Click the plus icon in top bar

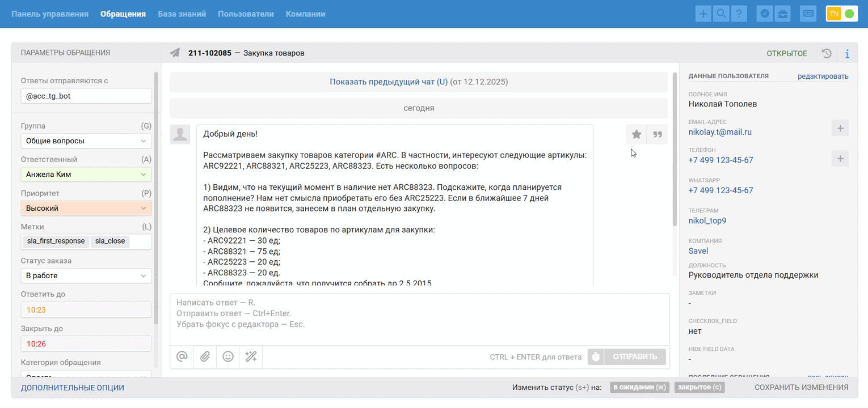pos(703,14)
